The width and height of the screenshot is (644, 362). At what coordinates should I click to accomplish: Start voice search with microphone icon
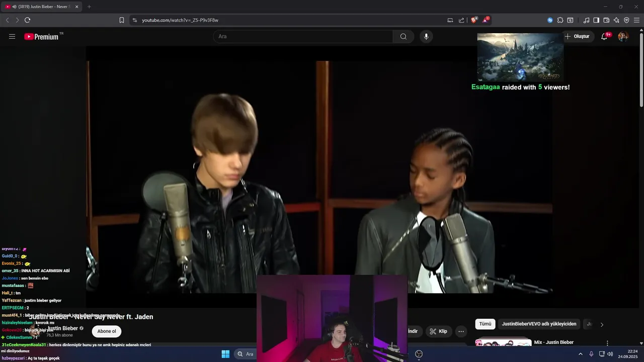click(x=426, y=37)
